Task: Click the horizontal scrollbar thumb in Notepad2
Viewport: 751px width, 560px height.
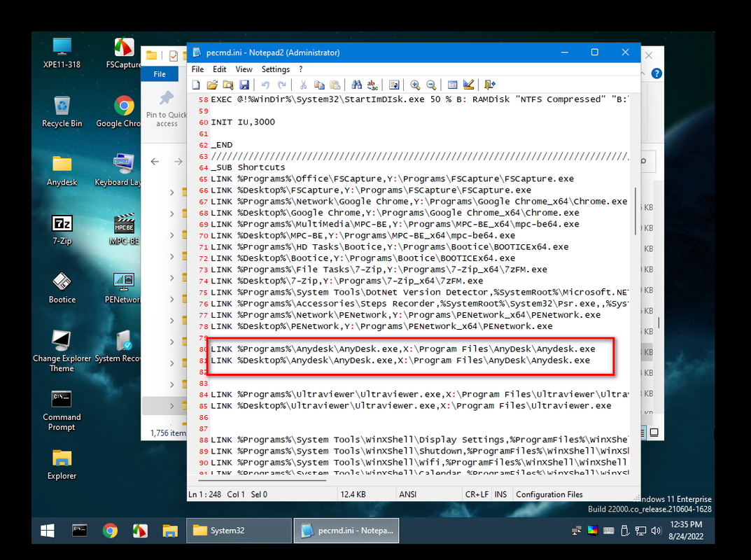Action: 262,479
